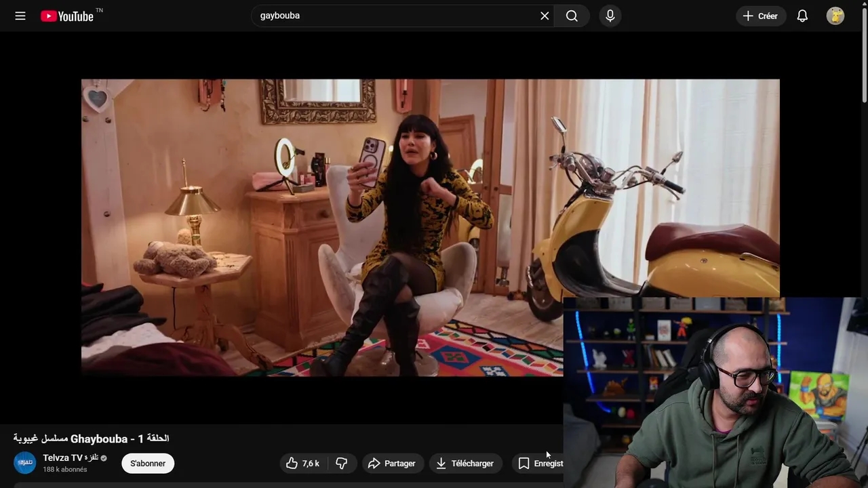This screenshot has width=868, height=488.
Task: Start voice search with microphone
Action: pos(610,16)
